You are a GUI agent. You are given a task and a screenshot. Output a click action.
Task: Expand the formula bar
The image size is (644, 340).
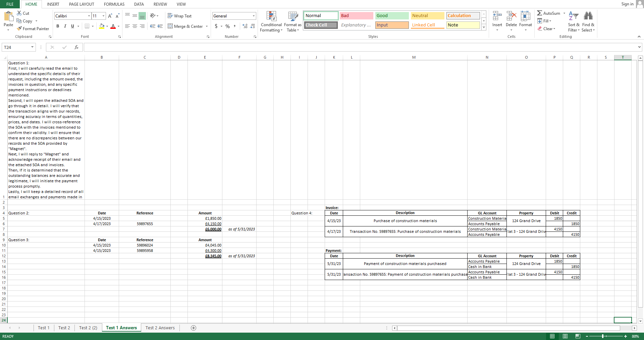[x=639, y=47]
